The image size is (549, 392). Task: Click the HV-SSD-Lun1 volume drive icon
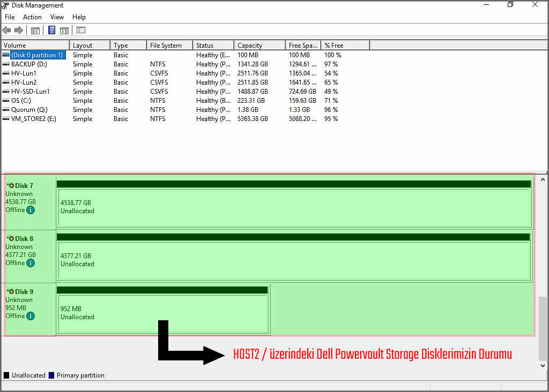pos(6,92)
